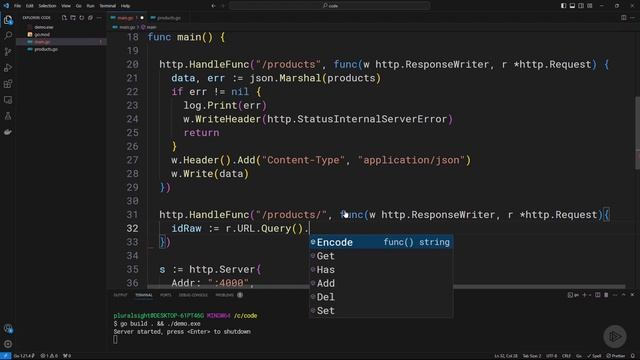Choose Add from the autocomplete list
Image resolution: width=640 pixels, height=360 pixels.
(381, 283)
